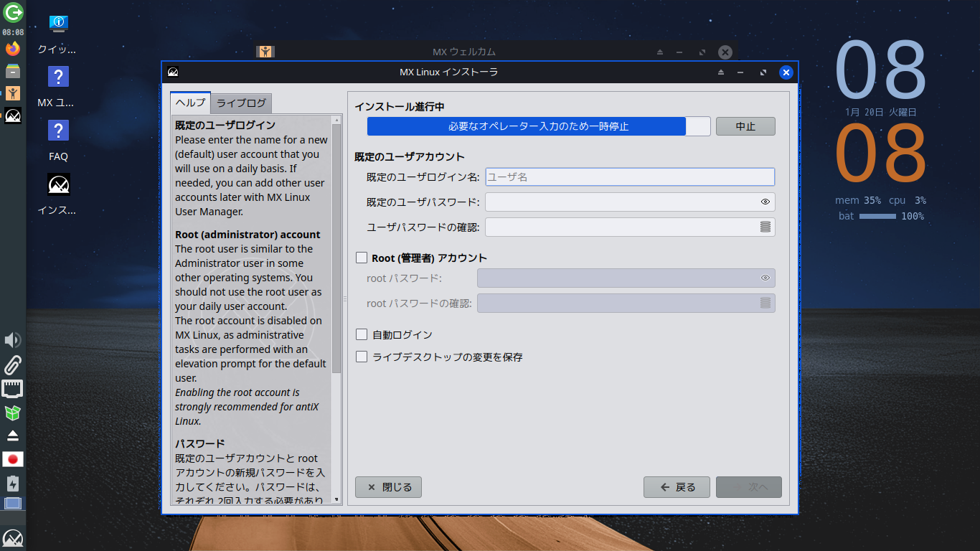Open the volume control in the panel
The height and width of the screenshot is (551, 980).
click(x=13, y=340)
